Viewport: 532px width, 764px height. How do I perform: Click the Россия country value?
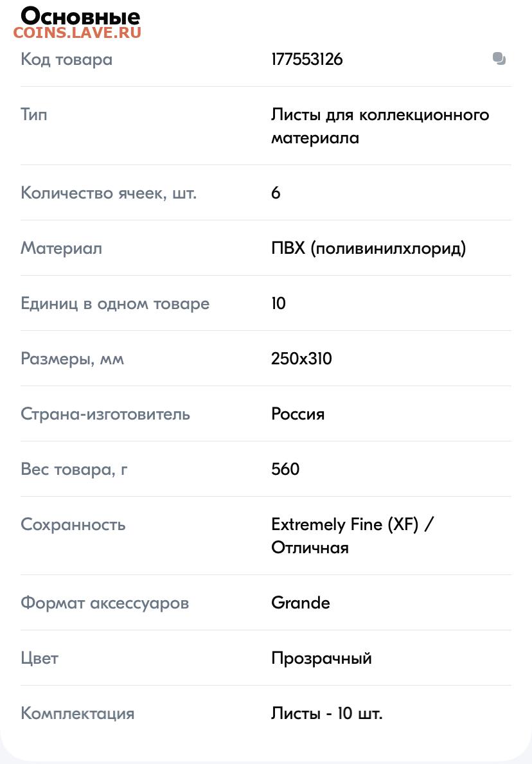(297, 414)
